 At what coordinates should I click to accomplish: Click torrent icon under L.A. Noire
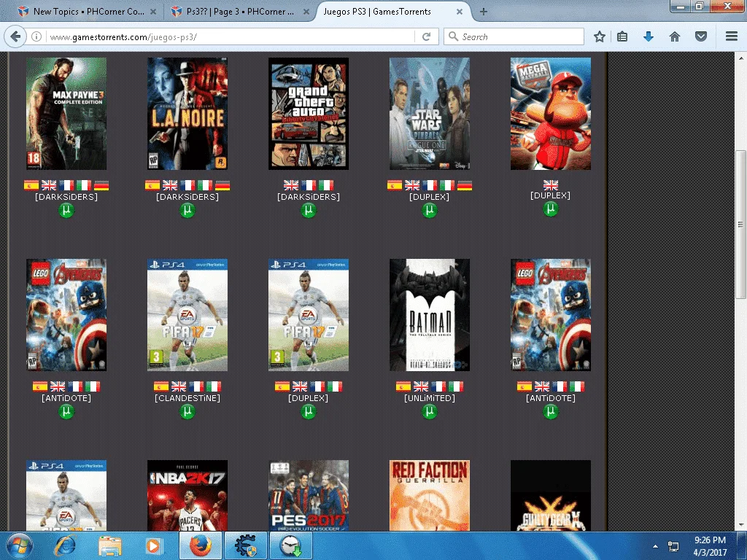pos(187,210)
